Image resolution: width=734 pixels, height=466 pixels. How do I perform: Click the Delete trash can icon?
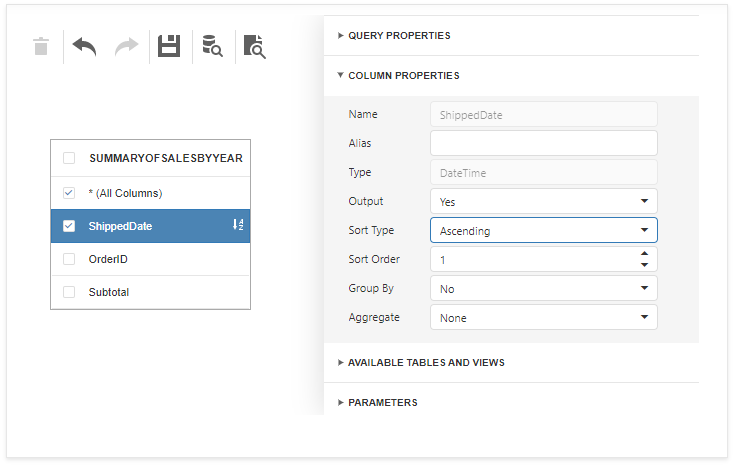tap(41, 46)
